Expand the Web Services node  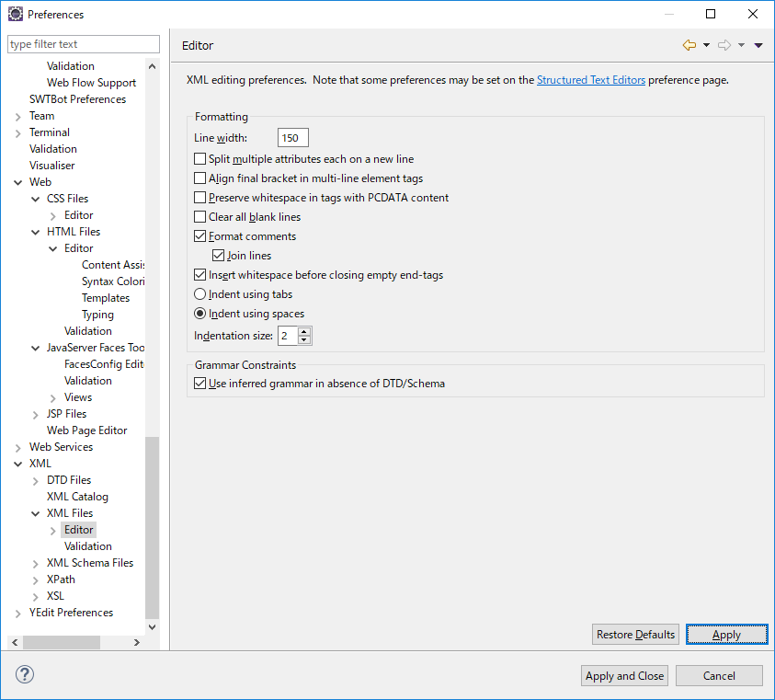pyautogui.click(x=18, y=448)
